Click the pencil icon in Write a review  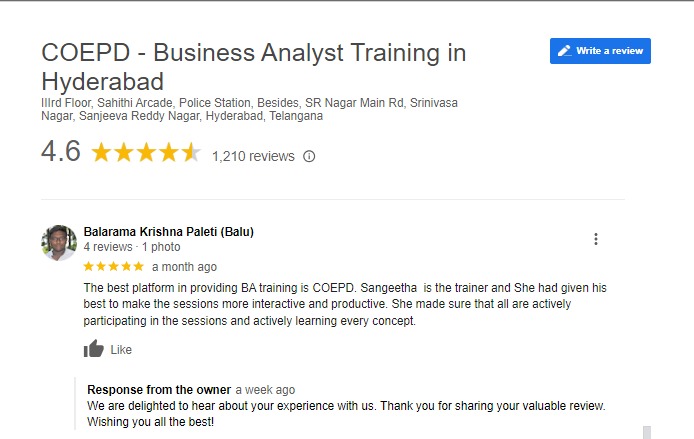[565, 51]
